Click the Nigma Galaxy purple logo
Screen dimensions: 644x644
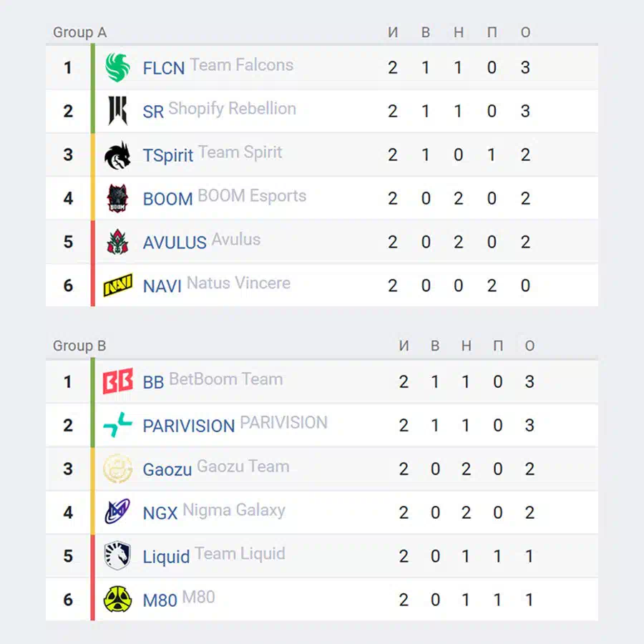click(117, 512)
